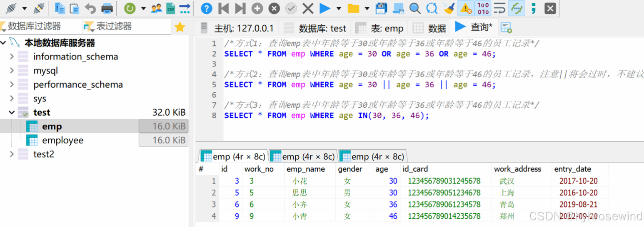Image resolution: width=644 pixels, height=227 pixels.
Task: Click the save as snippet icon
Action: (398, 8)
